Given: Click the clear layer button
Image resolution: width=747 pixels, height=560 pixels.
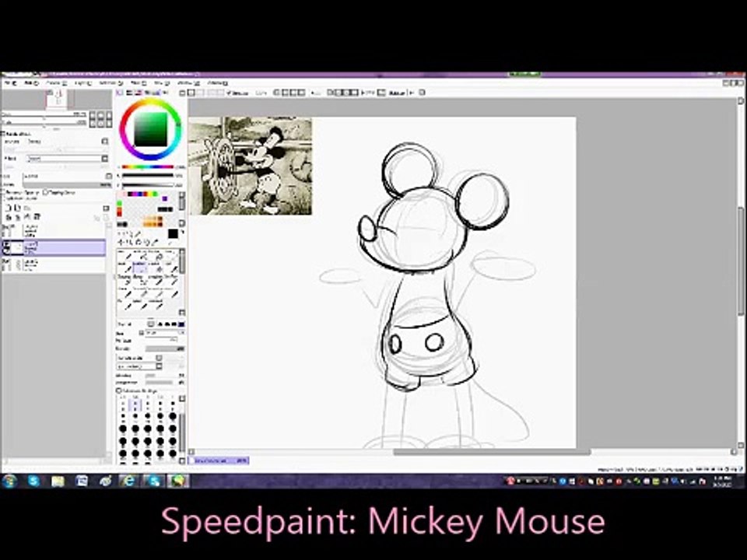Looking at the screenshot, I should click(x=27, y=217).
